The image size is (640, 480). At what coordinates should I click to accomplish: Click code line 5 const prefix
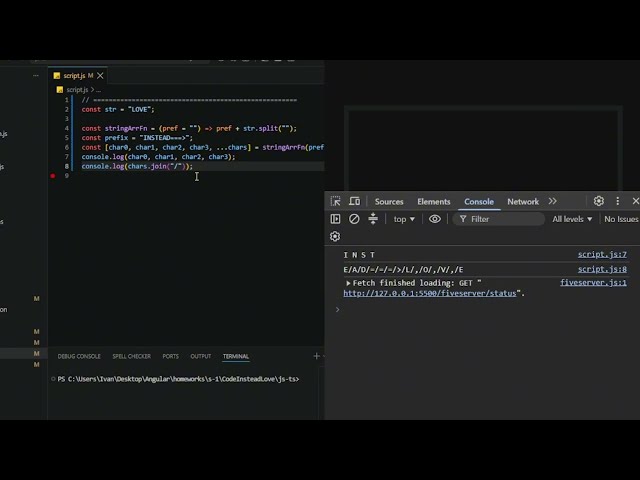pyautogui.click(x=137, y=138)
